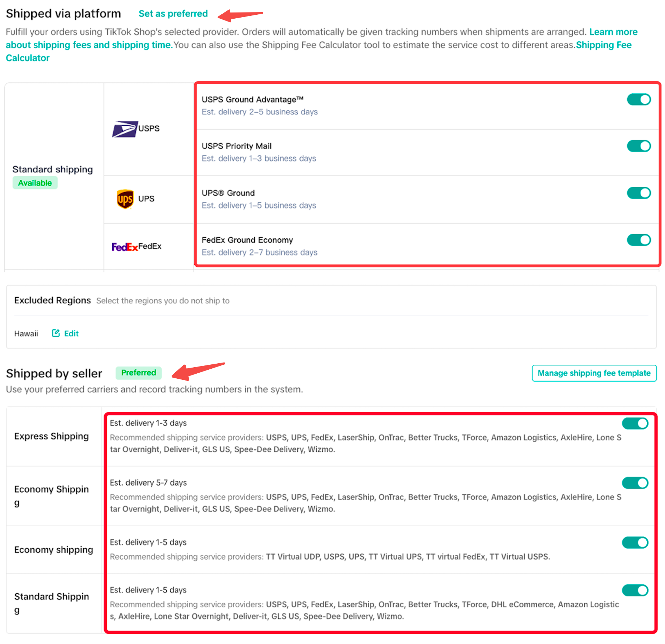Edit the excluded regions list
Screen dimensions: 665x644
click(x=71, y=333)
